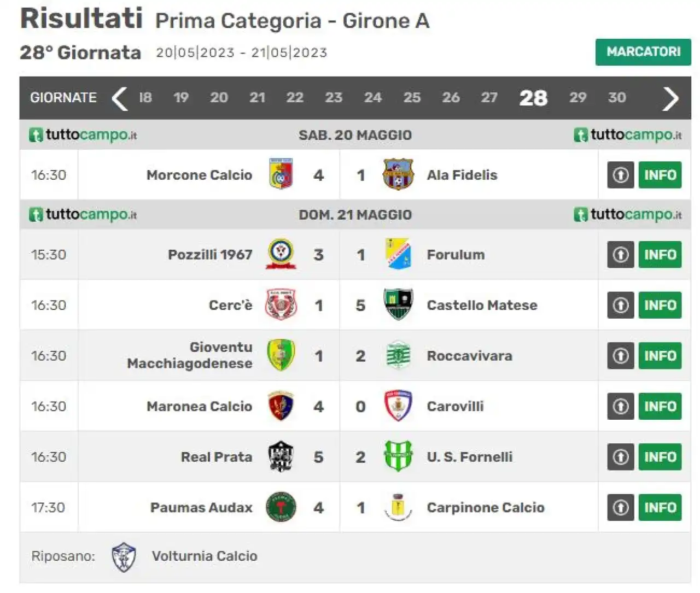Screen dimensions: 700x593
Task: Click INFO for Real Prata vs Fornelli
Action: [x=660, y=457]
